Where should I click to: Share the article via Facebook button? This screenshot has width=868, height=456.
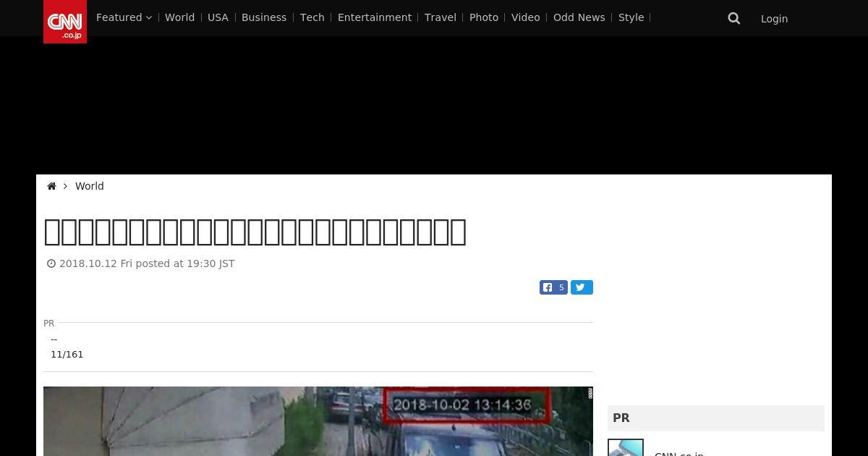pos(553,287)
